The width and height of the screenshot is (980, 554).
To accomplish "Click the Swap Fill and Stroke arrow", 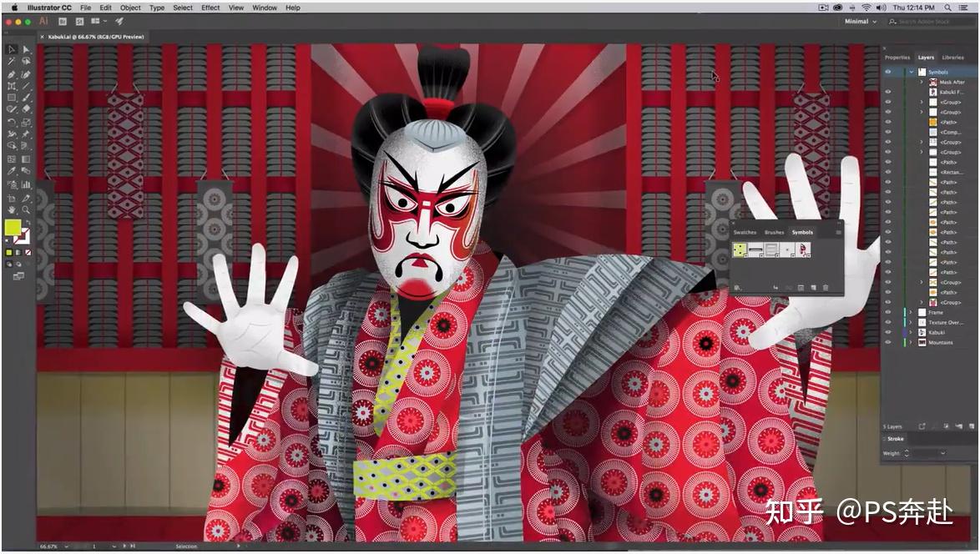I will [28, 222].
